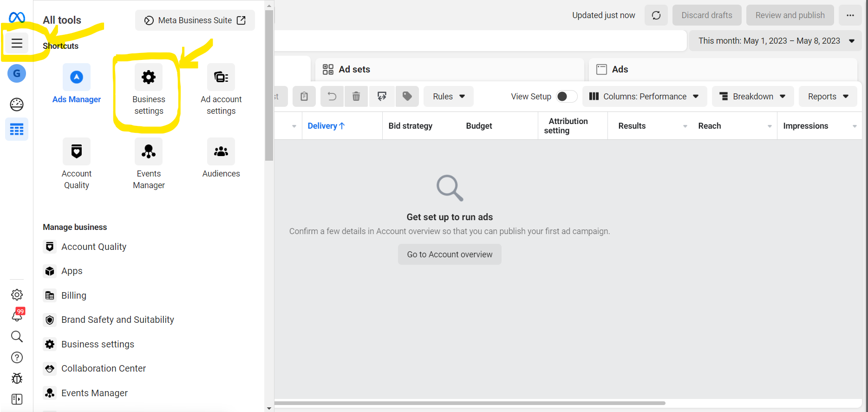Click the All tools panel vertical scrollbar
Viewport: 868px width, 412px height.
tap(269, 85)
